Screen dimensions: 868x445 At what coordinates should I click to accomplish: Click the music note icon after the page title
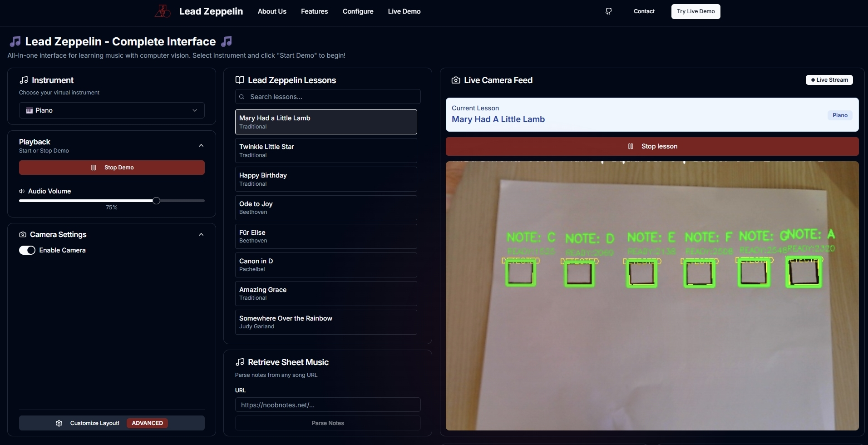tap(226, 41)
